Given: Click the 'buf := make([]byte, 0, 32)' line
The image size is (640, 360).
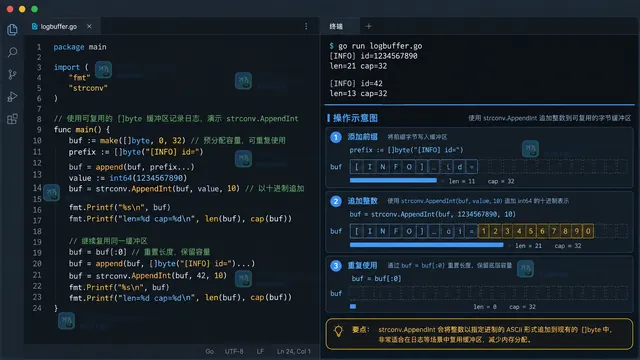Looking at the screenshot, I should click(x=127, y=140).
